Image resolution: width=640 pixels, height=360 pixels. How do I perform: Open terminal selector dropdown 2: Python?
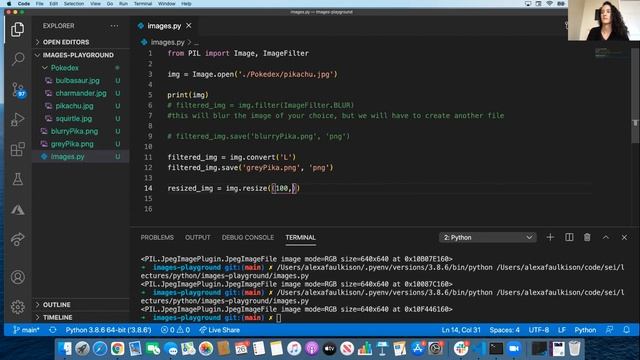click(x=488, y=237)
